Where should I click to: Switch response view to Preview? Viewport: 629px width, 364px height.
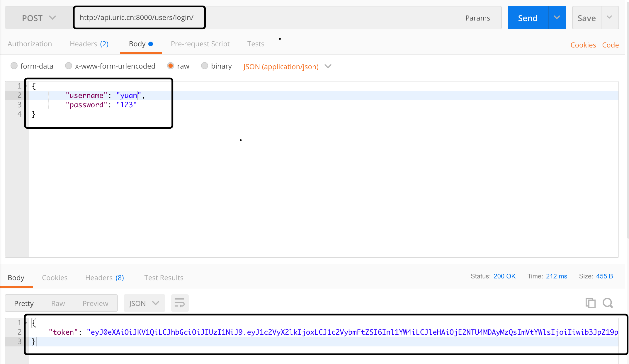point(95,303)
